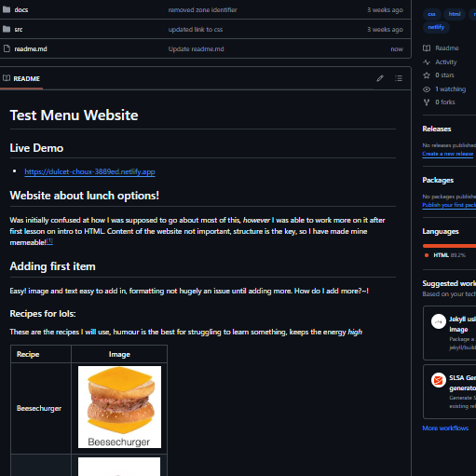Click the docs folder icon
This screenshot has height=476, width=476.
(7, 9)
